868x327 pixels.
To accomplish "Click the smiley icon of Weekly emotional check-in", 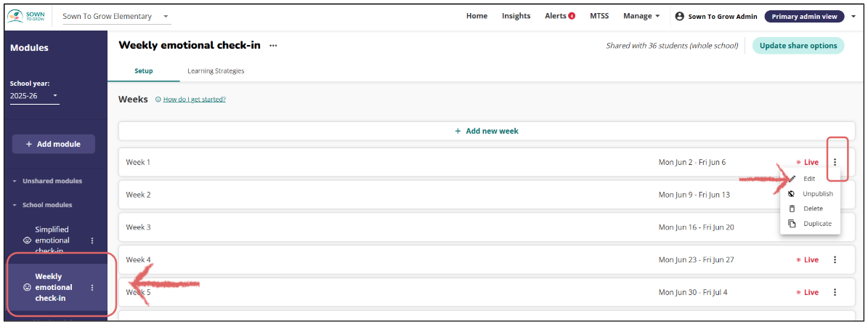I will (26, 288).
